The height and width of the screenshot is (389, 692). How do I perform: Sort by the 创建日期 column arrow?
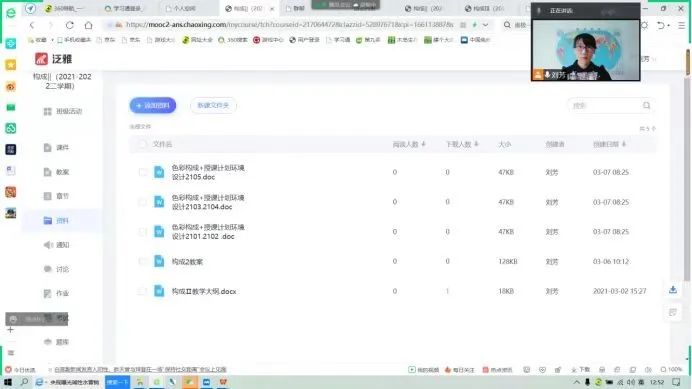[x=624, y=144]
